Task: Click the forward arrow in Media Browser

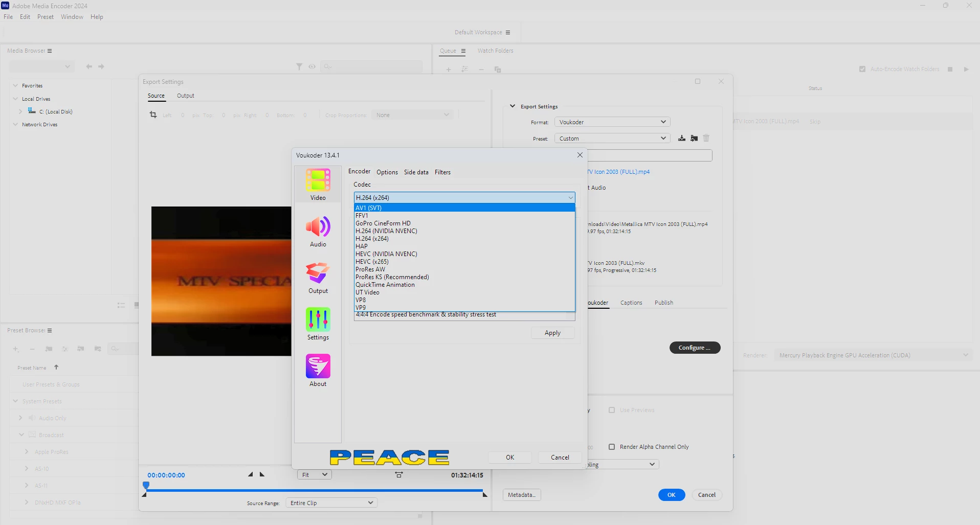Action: (x=101, y=66)
